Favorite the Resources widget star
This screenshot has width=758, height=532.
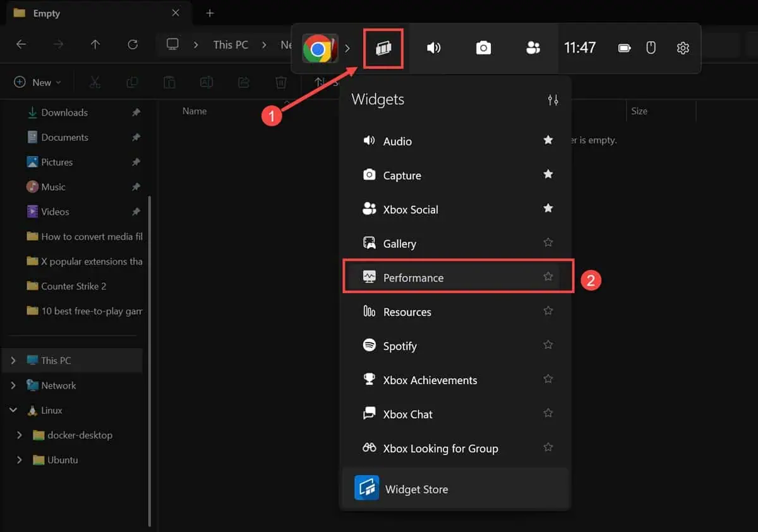(548, 310)
